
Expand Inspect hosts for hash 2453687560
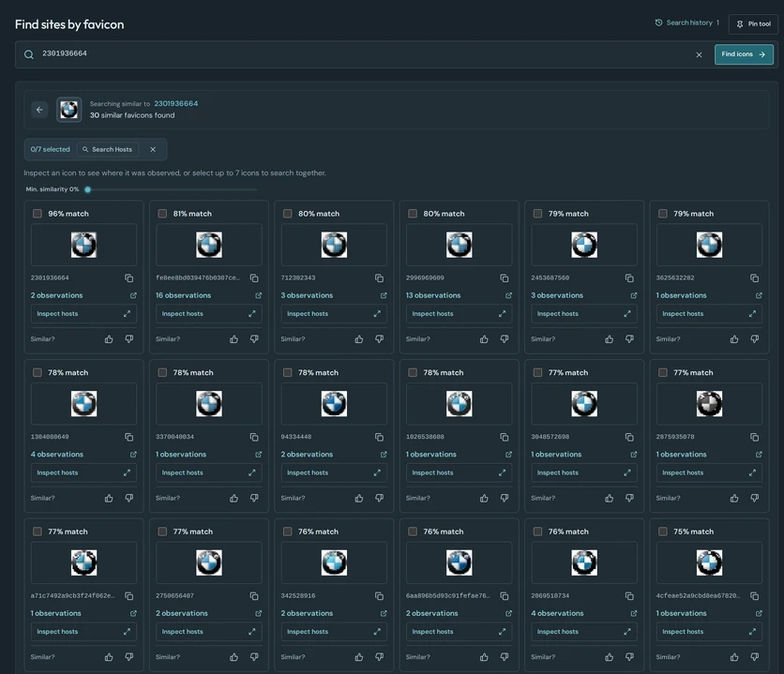[x=584, y=314]
